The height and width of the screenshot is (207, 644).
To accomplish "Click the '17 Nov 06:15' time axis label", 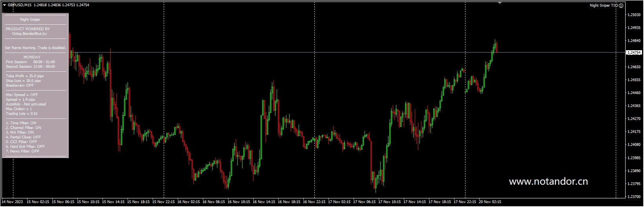I will (365, 202).
